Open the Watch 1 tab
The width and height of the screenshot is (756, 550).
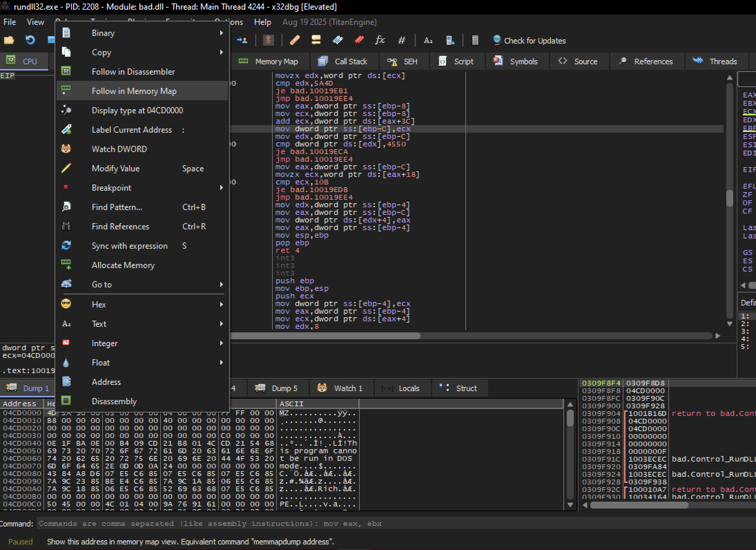(340, 388)
